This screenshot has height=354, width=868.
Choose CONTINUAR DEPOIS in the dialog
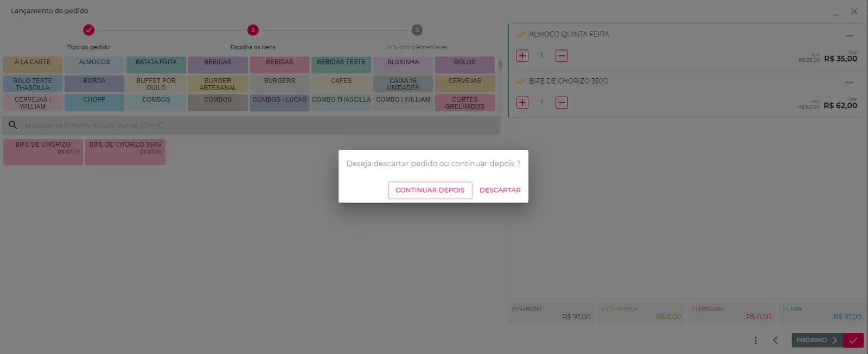coord(430,190)
